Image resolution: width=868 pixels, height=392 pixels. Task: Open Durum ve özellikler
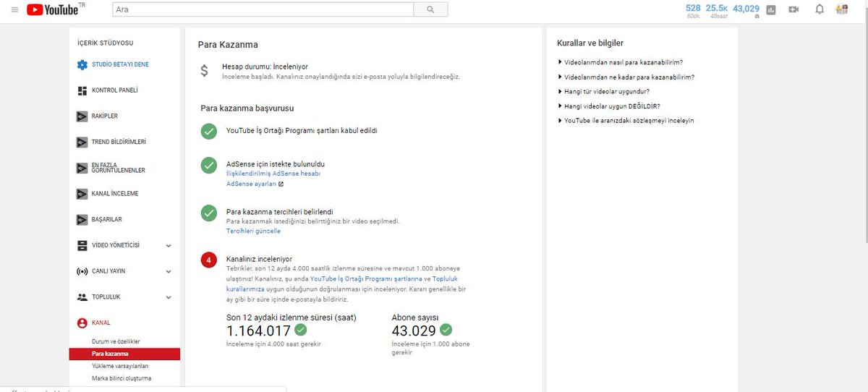coord(116,341)
